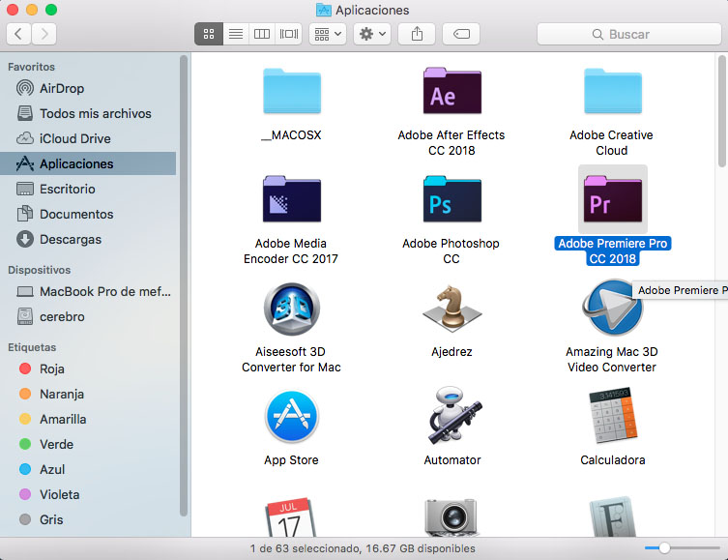Click the "Etiquetas" sidebar heading

tap(32, 347)
